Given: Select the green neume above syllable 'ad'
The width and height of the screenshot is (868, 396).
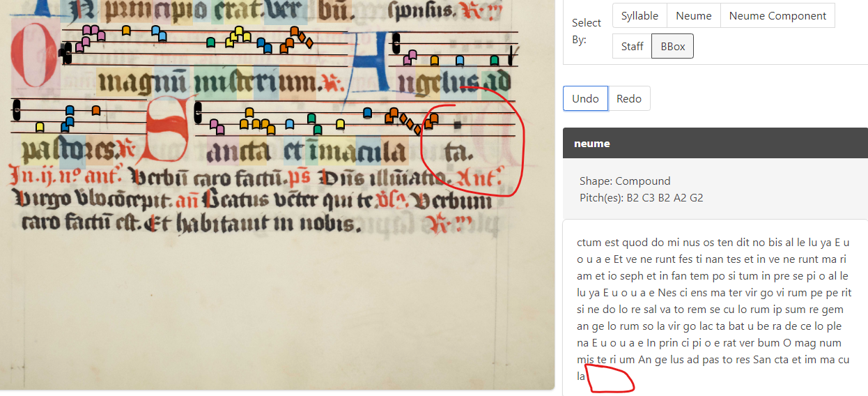Looking at the screenshot, I should pos(495,61).
